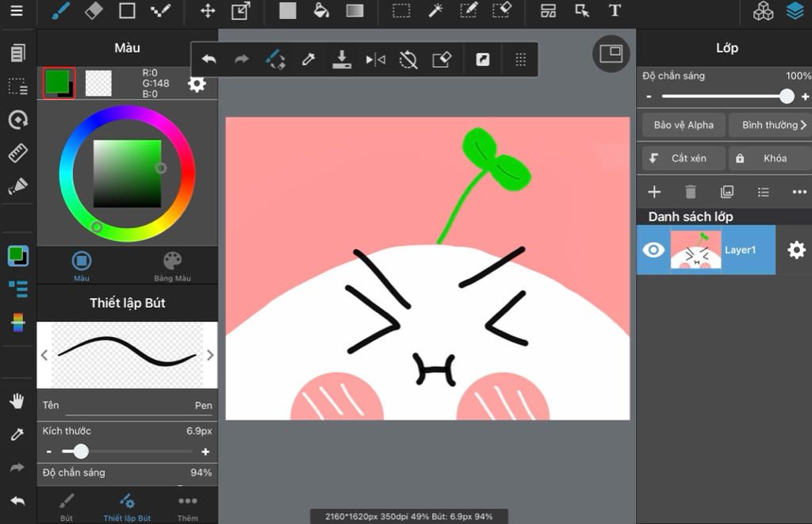The image size is (812, 524).
Task: Expand floating toolbar grid handle
Action: [520, 59]
